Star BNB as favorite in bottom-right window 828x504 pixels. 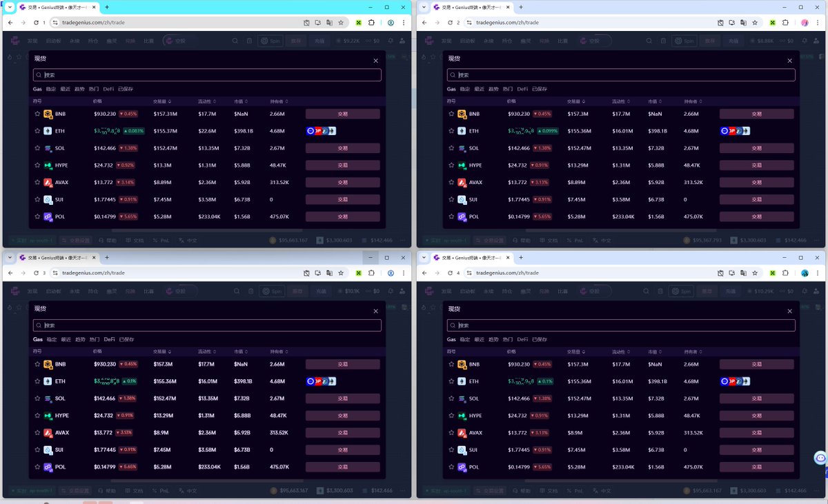(x=451, y=364)
